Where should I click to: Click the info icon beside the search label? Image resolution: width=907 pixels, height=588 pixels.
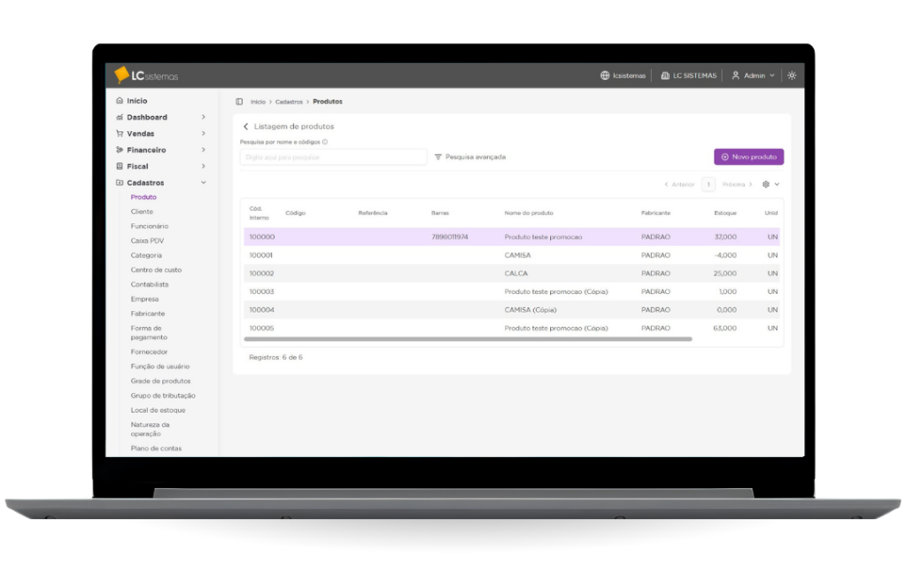[x=325, y=142]
